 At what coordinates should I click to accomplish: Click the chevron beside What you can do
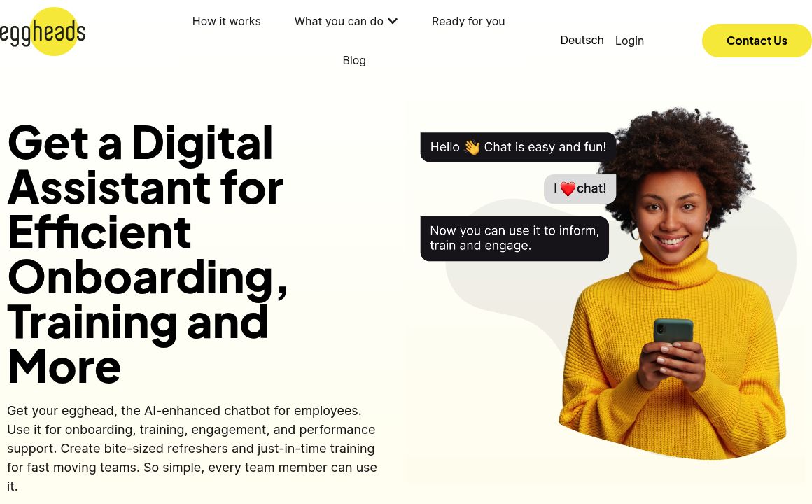(x=393, y=21)
